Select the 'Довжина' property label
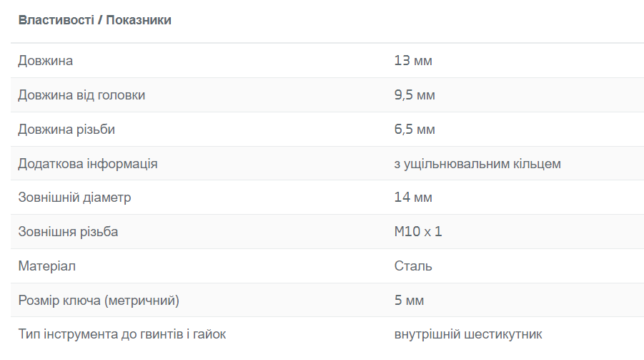 pos(45,61)
